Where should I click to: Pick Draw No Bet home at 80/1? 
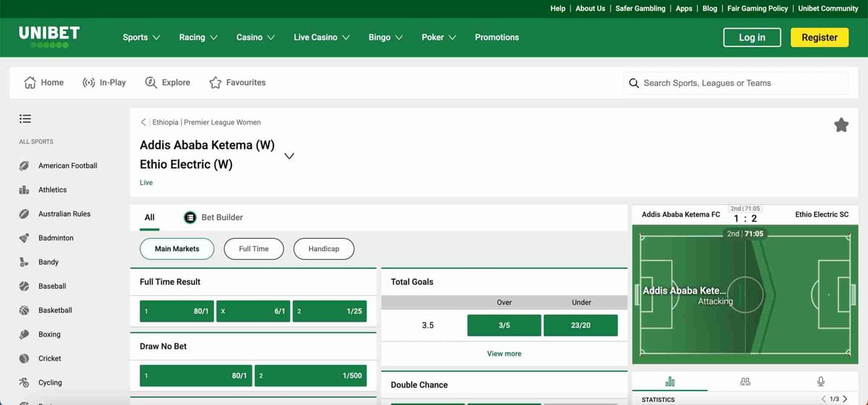pos(196,375)
